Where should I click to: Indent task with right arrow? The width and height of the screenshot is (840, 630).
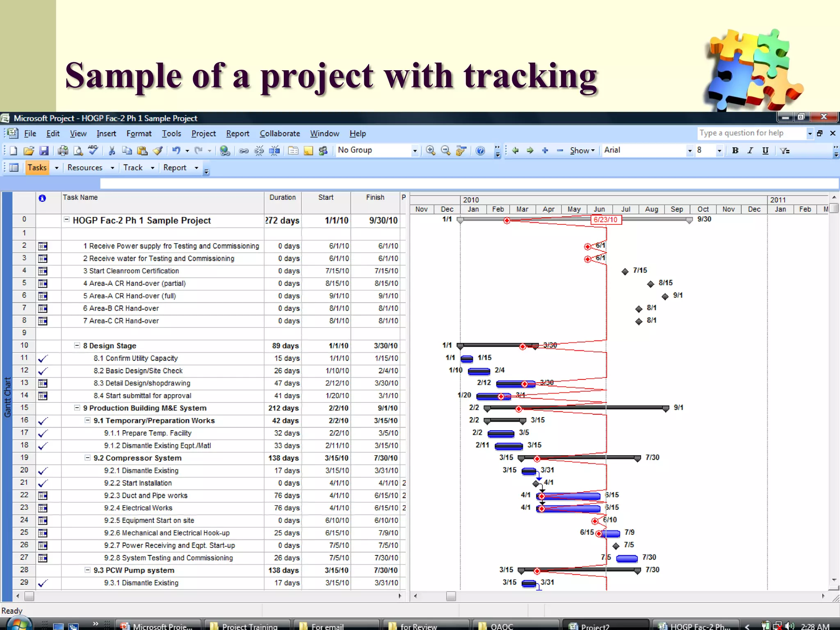(x=530, y=151)
